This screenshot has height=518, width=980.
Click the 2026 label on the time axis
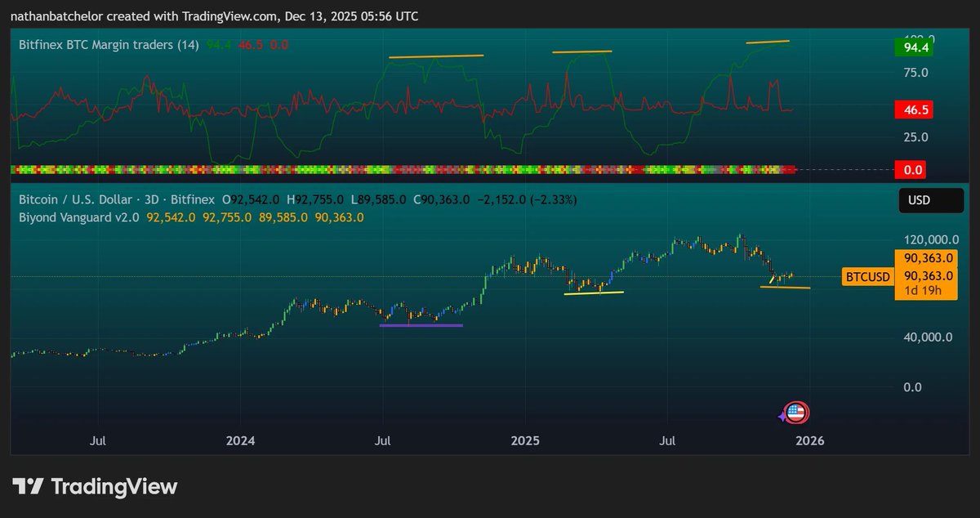point(809,441)
